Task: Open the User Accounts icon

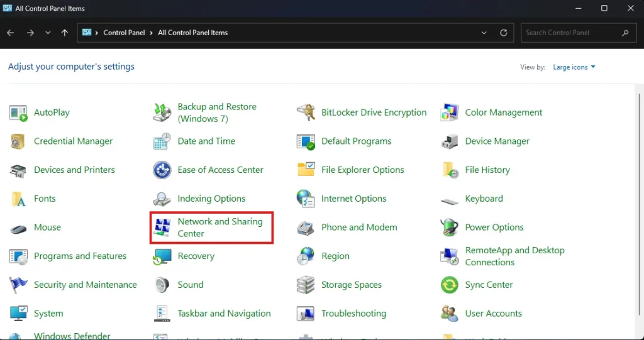Action: (449, 314)
